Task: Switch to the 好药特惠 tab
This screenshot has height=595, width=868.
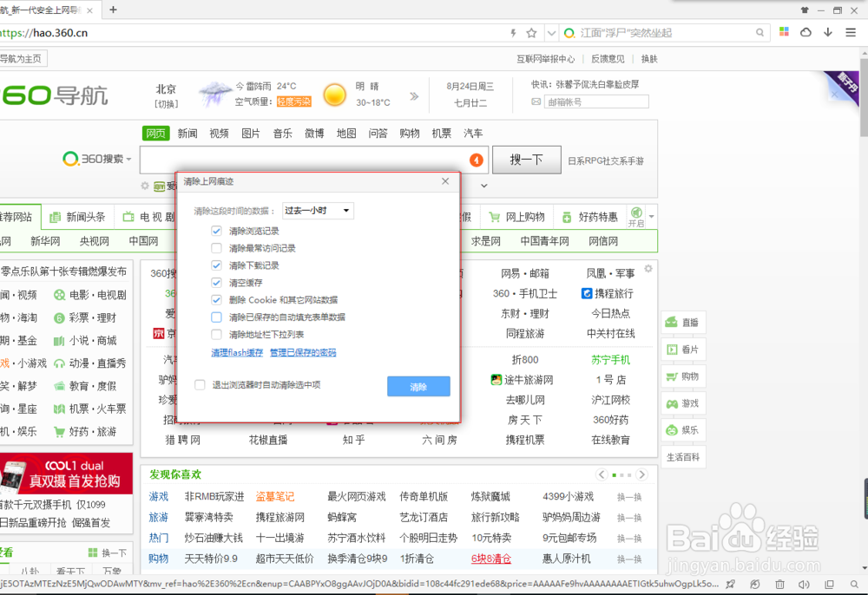Action: pos(590,217)
